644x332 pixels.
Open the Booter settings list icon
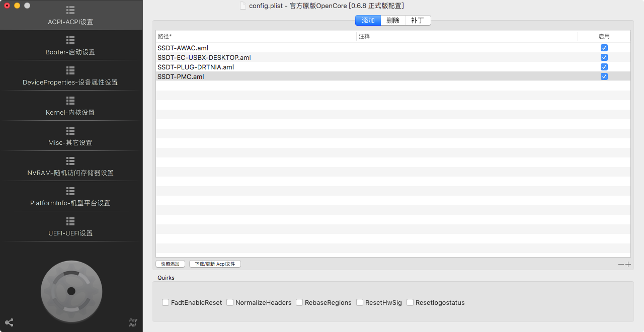point(70,40)
